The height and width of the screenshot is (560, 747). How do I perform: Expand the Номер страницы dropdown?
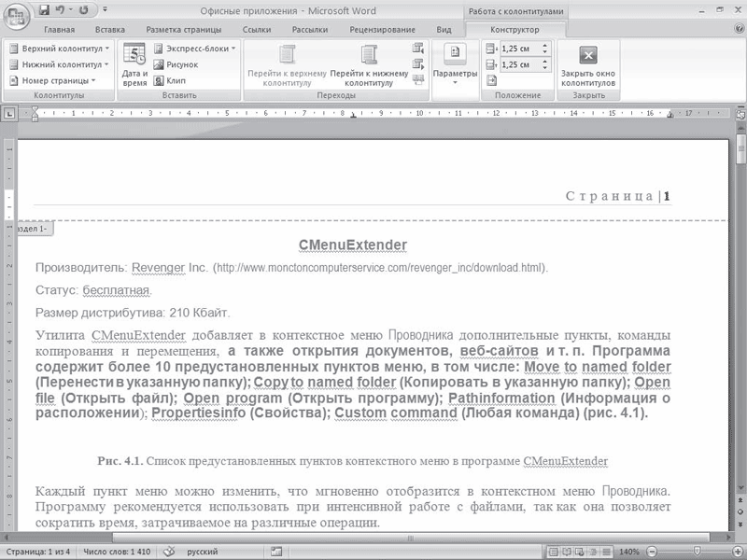53,80
